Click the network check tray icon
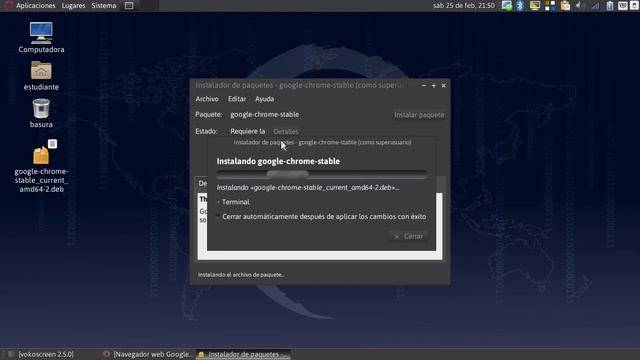 [x=507, y=5]
